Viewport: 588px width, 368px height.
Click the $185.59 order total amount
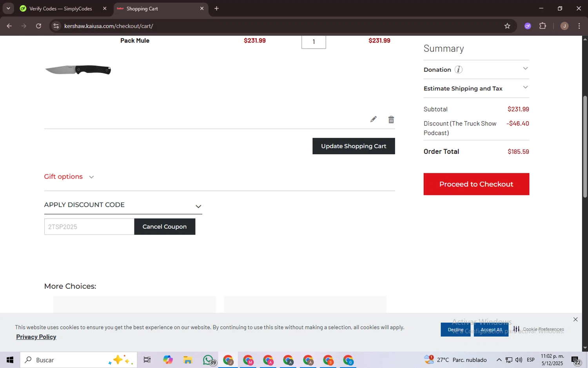518,151
